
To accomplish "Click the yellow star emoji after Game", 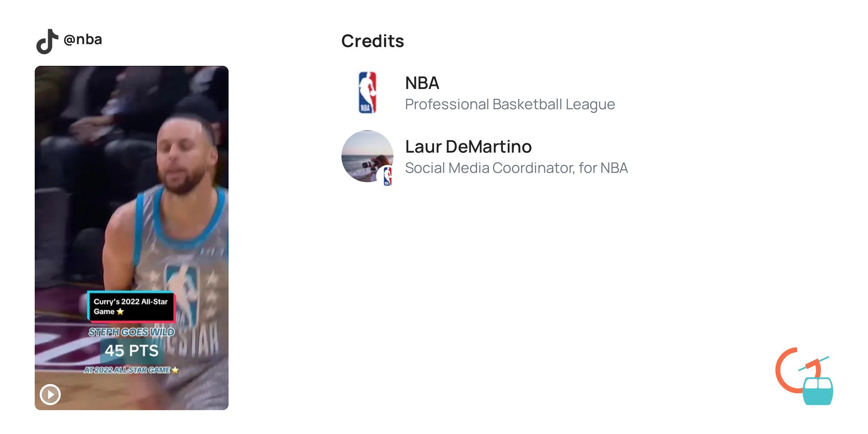I will click(x=120, y=311).
